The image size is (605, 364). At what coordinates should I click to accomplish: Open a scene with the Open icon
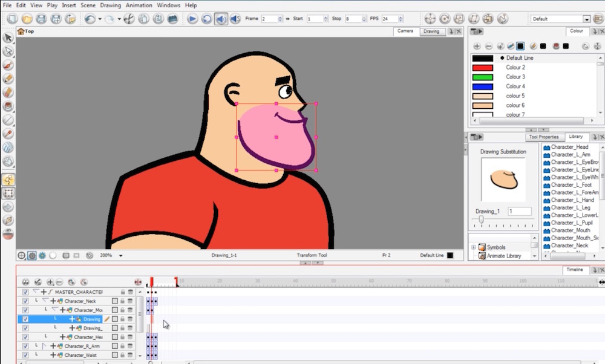[27, 19]
